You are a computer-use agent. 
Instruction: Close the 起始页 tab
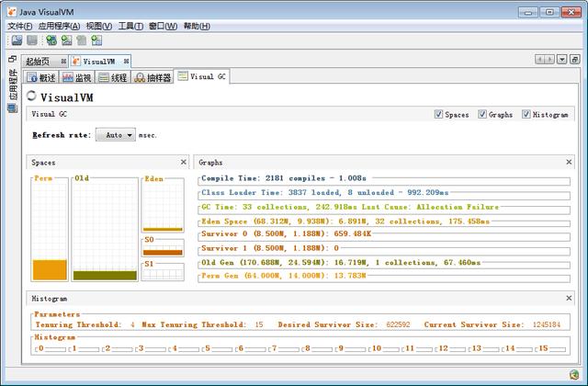(63, 62)
